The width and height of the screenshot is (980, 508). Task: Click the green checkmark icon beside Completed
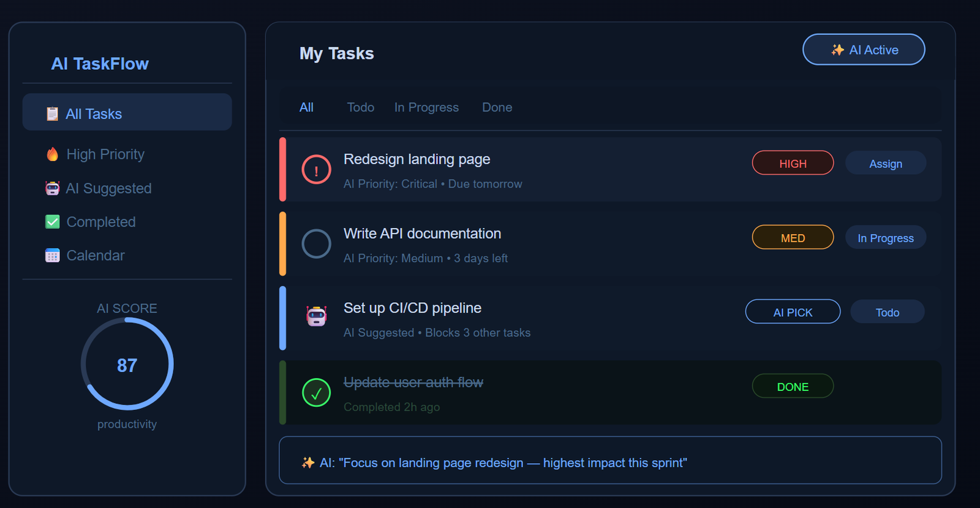[53, 222]
